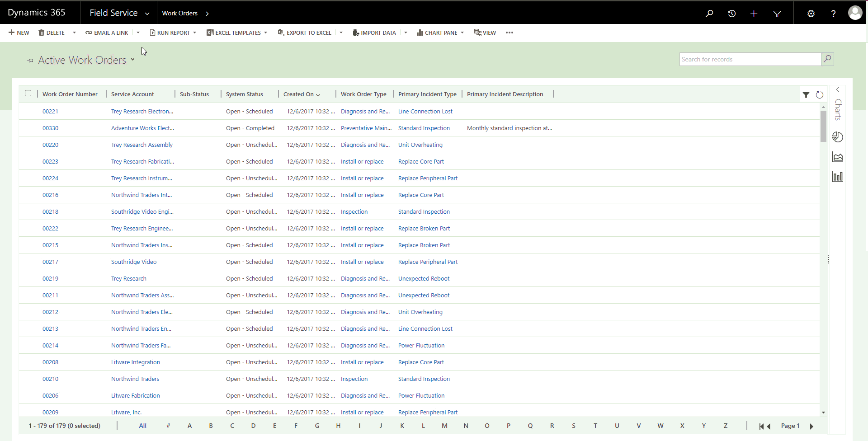Image resolution: width=868 pixels, height=441 pixels.
Task: Open the More Commands ellipsis menu
Action: point(509,33)
